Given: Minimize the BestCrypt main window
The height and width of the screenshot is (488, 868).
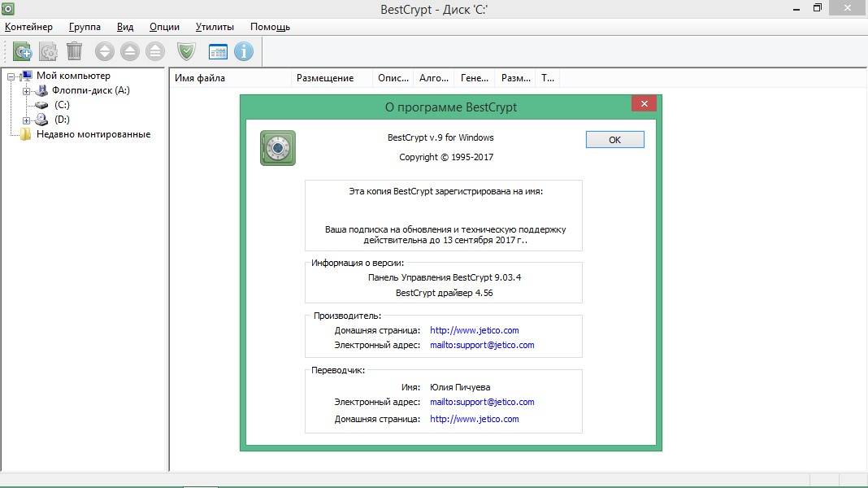Looking at the screenshot, I should click(x=796, y=9).
